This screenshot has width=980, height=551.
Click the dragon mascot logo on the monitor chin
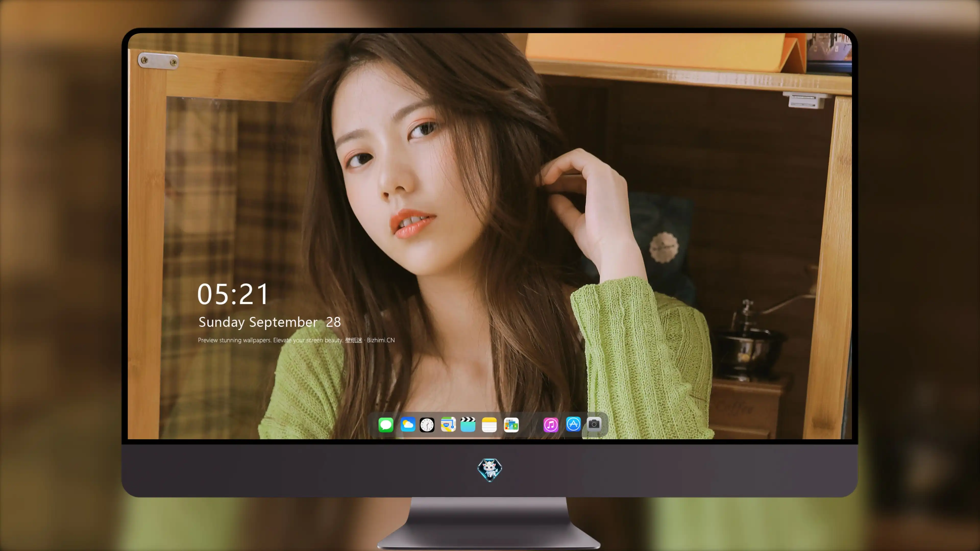[x=490, y=470]
